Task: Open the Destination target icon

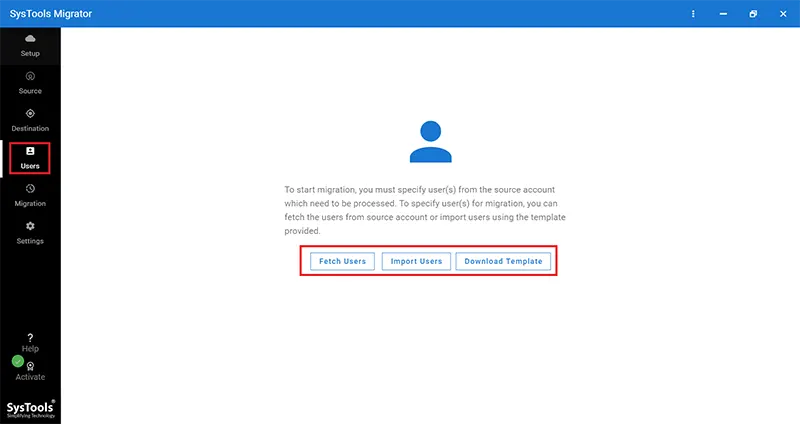Action: click(30, 114)
